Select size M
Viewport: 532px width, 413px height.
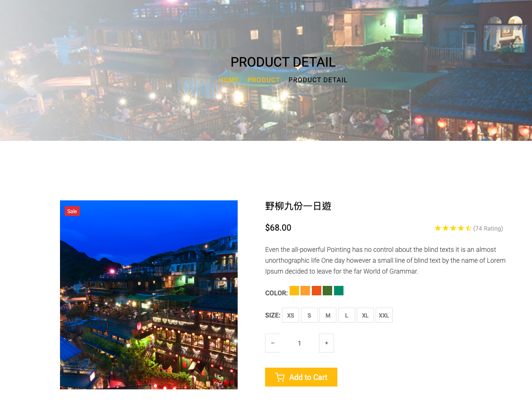coord(328,315)
